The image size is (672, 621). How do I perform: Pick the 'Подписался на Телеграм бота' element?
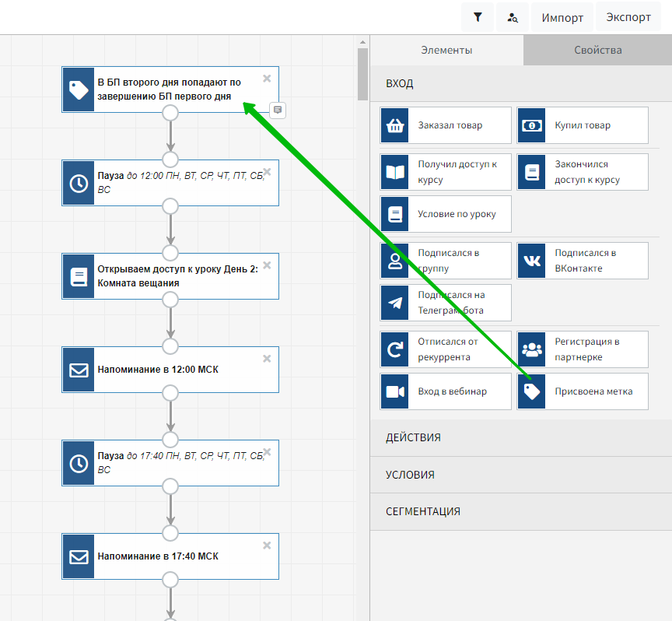click(x=446, y=303)
